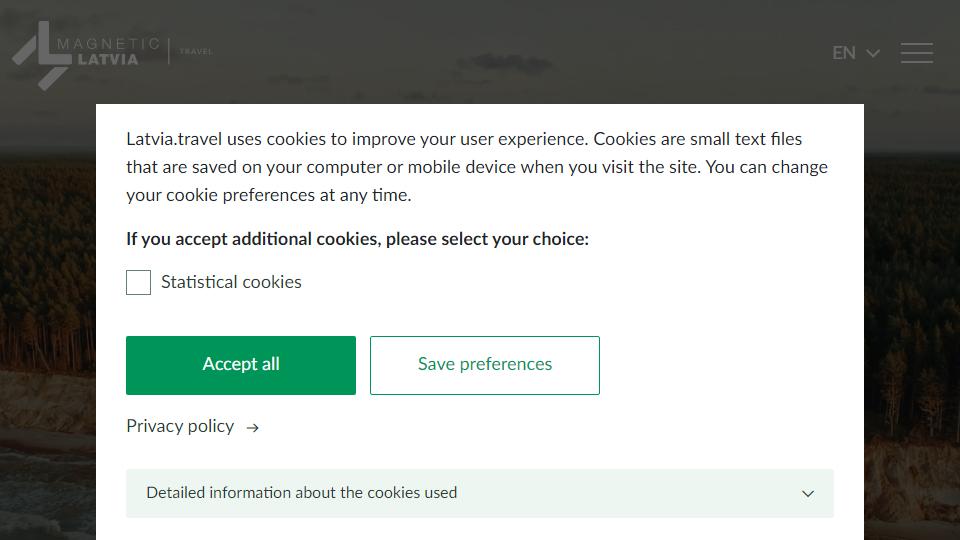Click the chevron next to EN
This screenshot has width=960, height=540.
pyautogui.click(x=873, y=53)
